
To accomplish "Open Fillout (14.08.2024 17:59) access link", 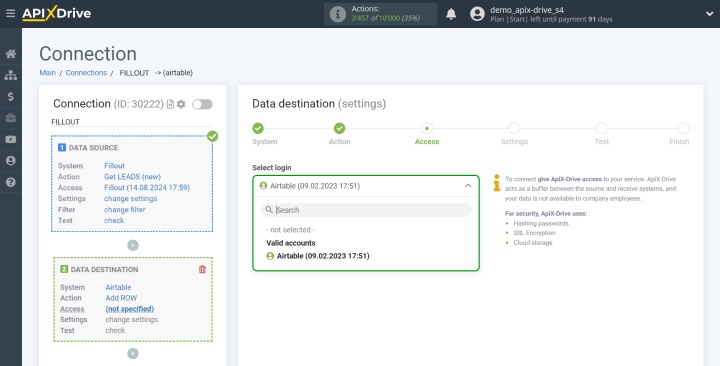I will pos(147,187).
